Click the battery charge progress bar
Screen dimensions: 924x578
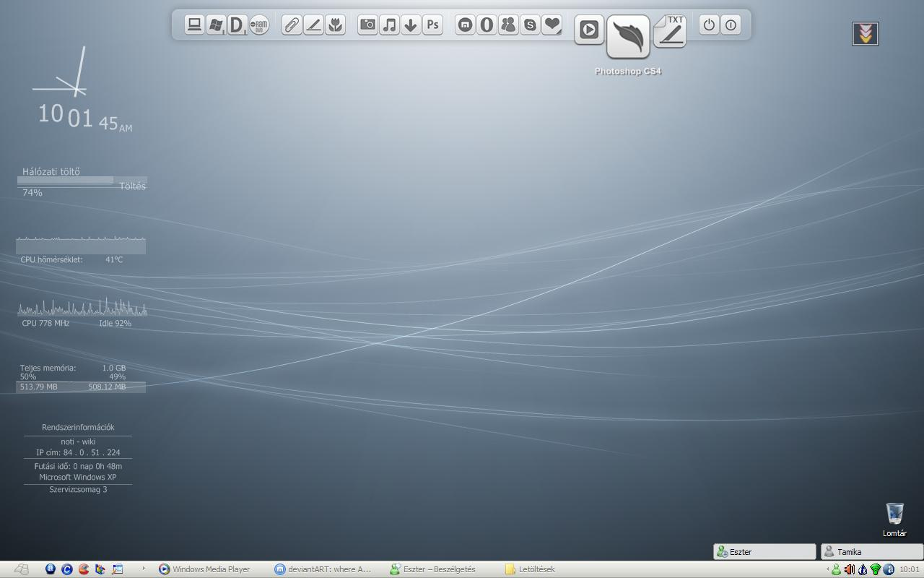point(82,181)
